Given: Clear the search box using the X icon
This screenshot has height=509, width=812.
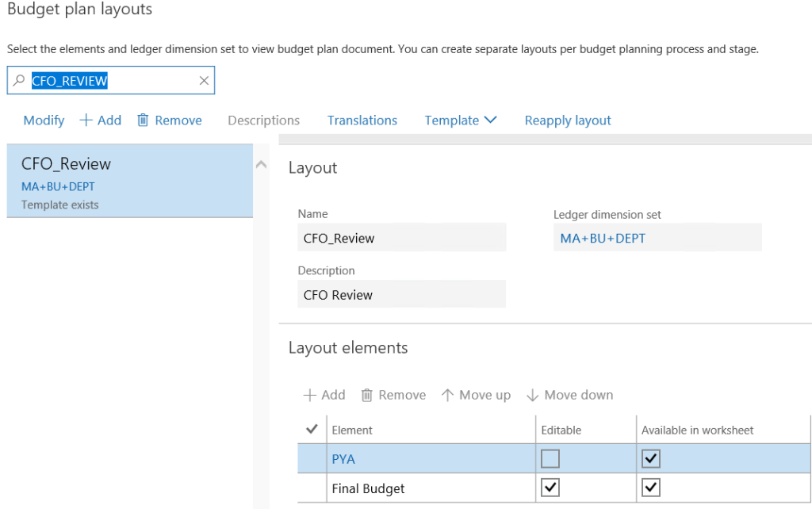Looking at the screenshot, I should coord(204,80).
